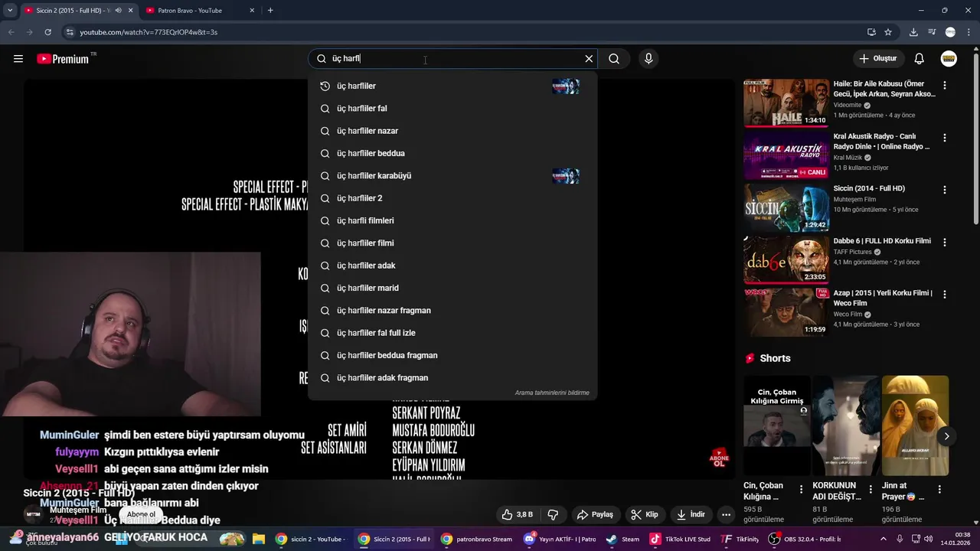Click 'Arama tahminlerini bildirme' link
The image size is (980, 551).
552,393
